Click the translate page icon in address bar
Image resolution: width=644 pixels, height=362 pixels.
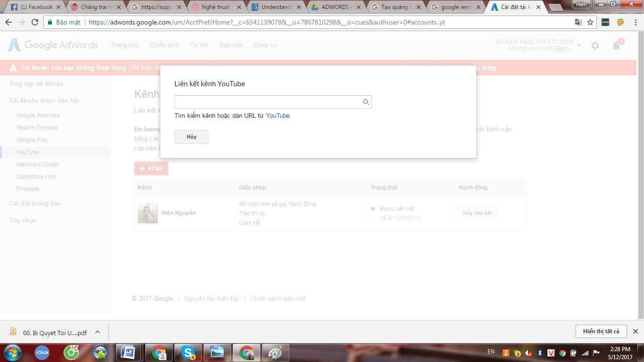point(578,22)
